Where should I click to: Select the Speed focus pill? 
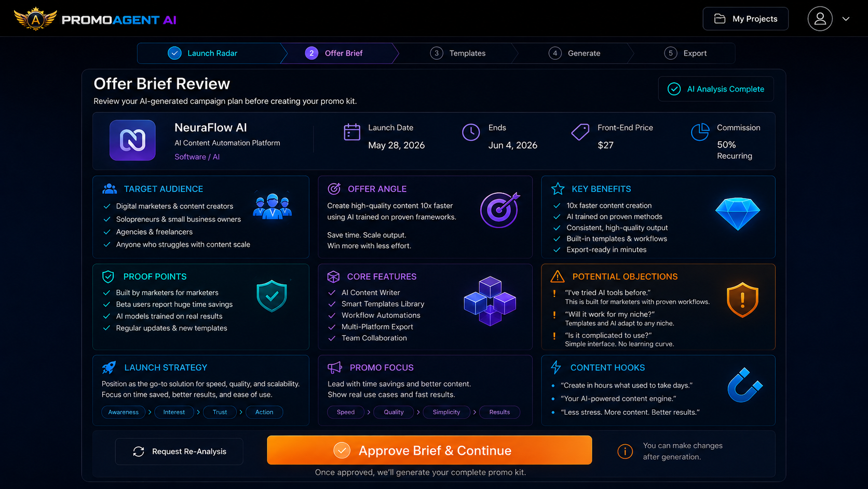346,412
